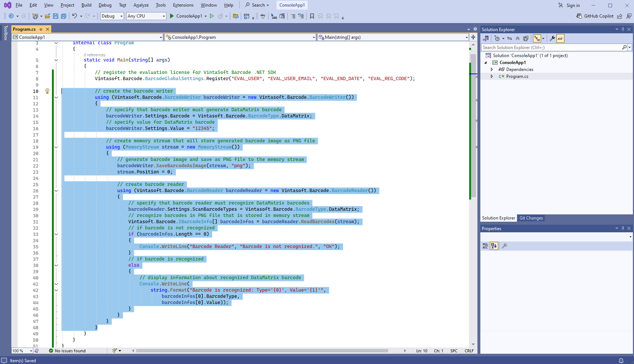Click the Toggle Bookmark toolbar icon
634x364 pixels.
(x=312, y=16)
